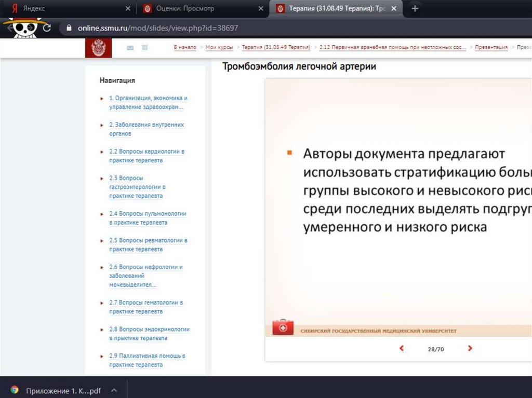Viewport: 532px width, 398px height.
Task: Expand the downloaded PDF options chevron
Action: click(114, 390)
